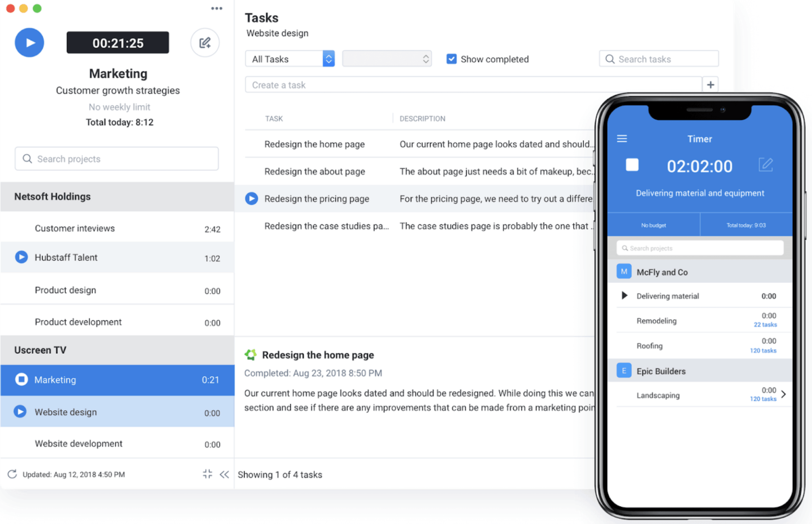Screen dimensions: 812x524
Task: Click the Search projects field
Action: (x=117, y=159)
